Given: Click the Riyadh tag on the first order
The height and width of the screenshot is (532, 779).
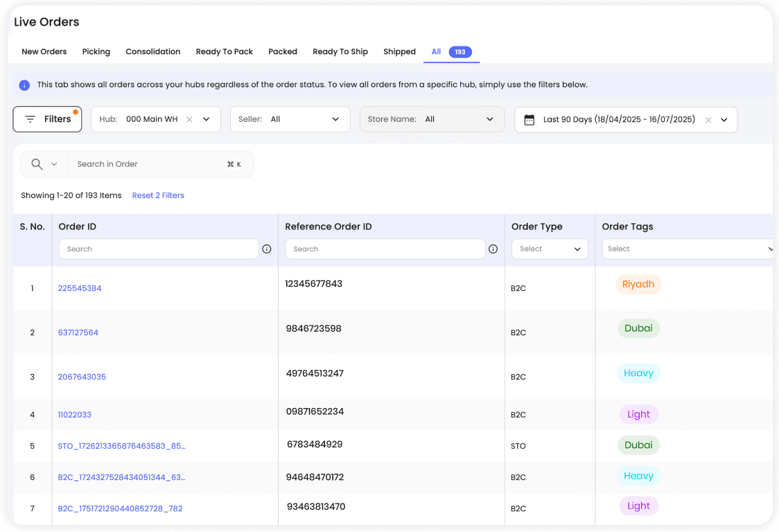Looking at the screenshot, I should pos(638,285).
